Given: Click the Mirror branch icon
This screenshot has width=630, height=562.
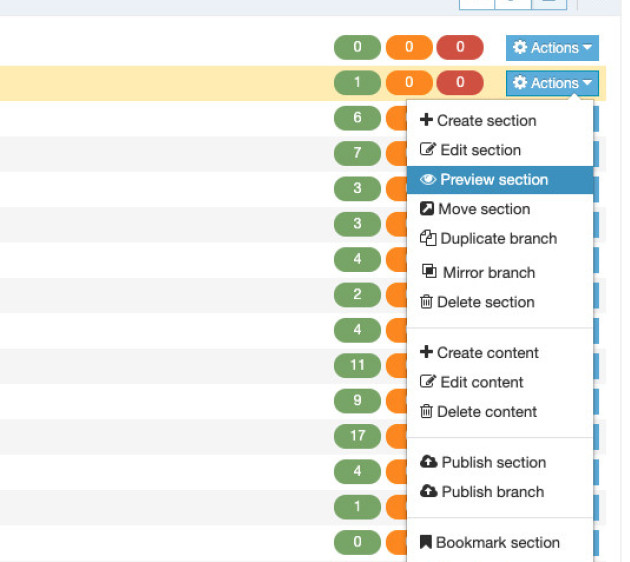Looking at the screenshot, I should (x=429, y=272).
